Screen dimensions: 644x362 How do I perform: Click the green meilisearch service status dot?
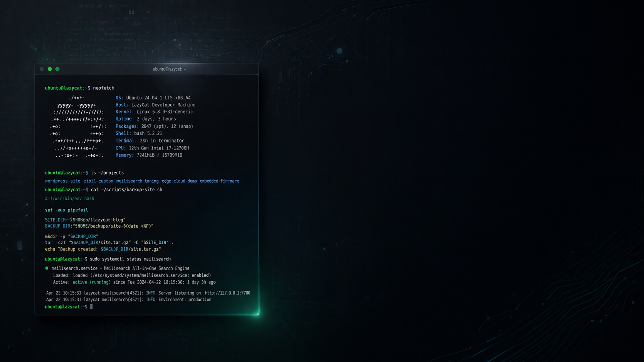pos(47,268)
